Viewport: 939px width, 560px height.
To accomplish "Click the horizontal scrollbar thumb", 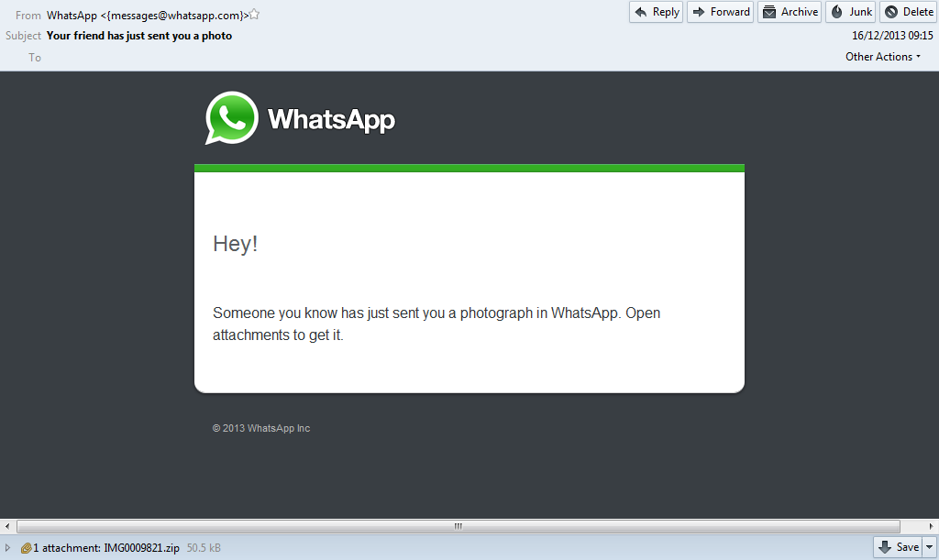I will 458,526.
